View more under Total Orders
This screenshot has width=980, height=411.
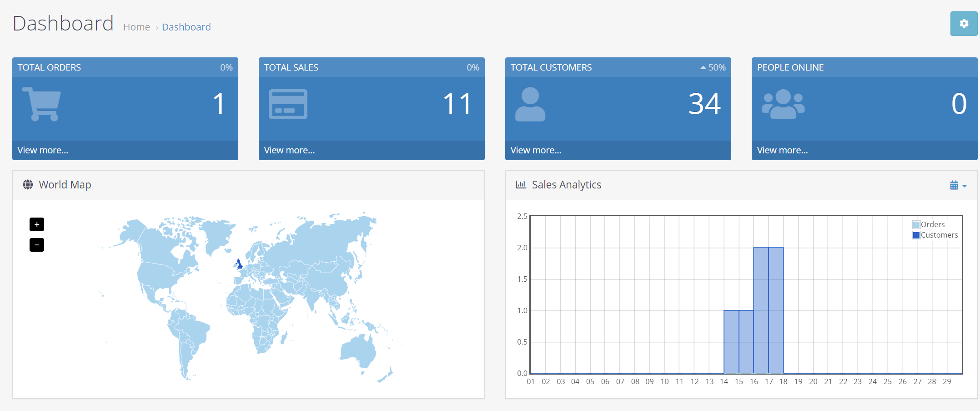click(x=43, y=150)
